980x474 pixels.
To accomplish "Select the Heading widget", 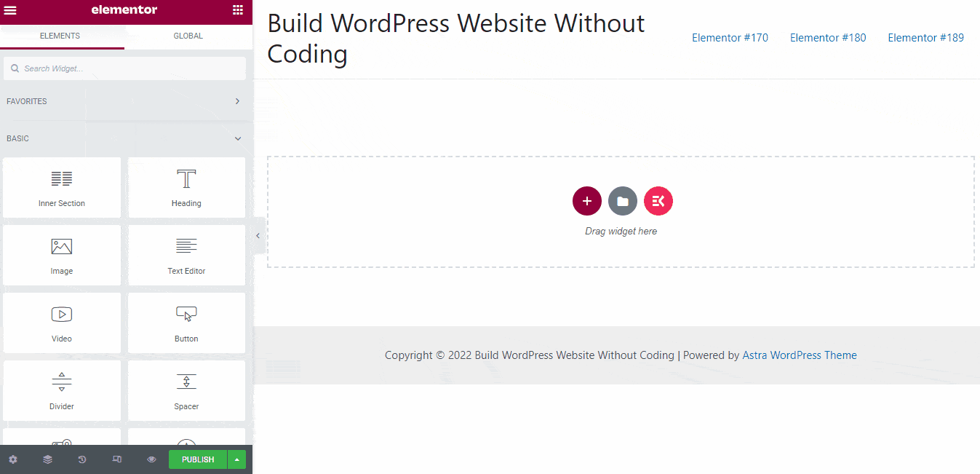I will 186,187.
